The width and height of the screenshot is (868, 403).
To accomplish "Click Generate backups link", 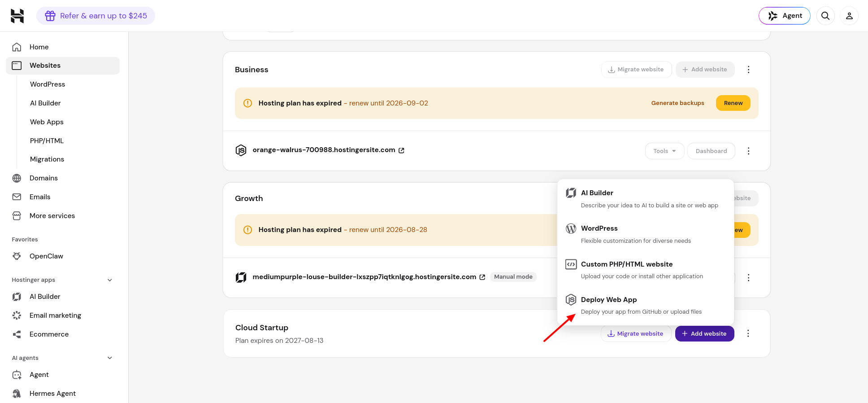I will [x=677, y=103].
